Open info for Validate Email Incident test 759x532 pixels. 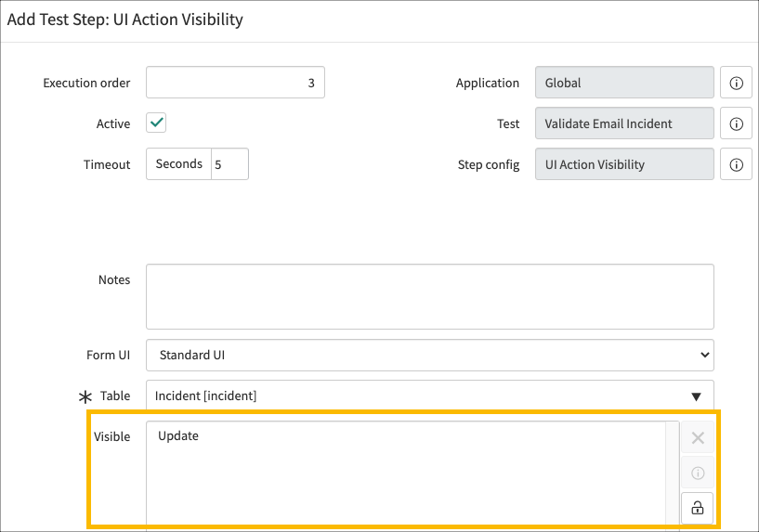pyautogui.click(x=736, y=123)
